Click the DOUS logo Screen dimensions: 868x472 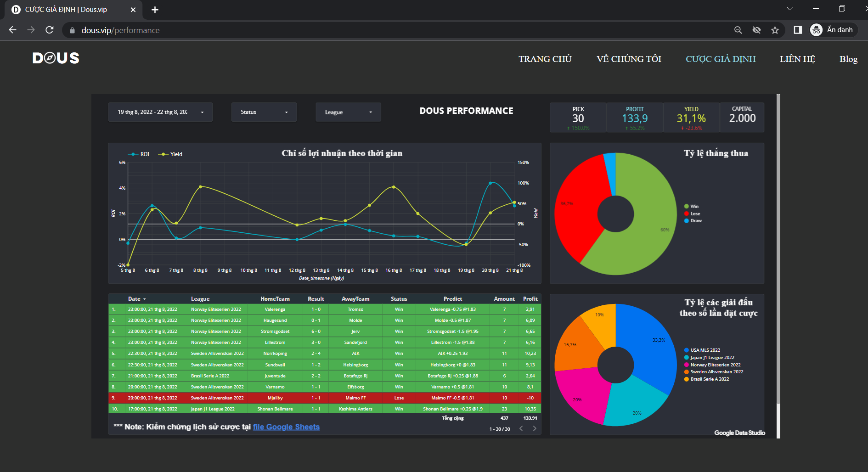coord(56,58)
